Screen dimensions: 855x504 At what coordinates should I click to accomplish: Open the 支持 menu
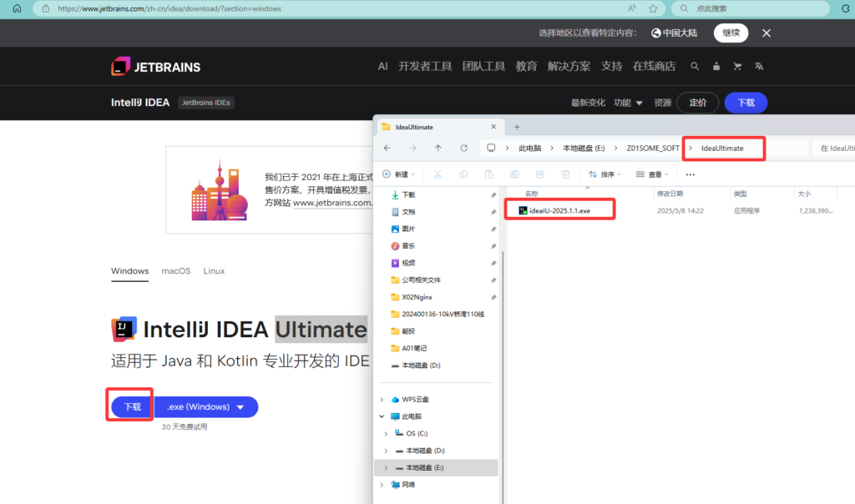coord(611,67)
